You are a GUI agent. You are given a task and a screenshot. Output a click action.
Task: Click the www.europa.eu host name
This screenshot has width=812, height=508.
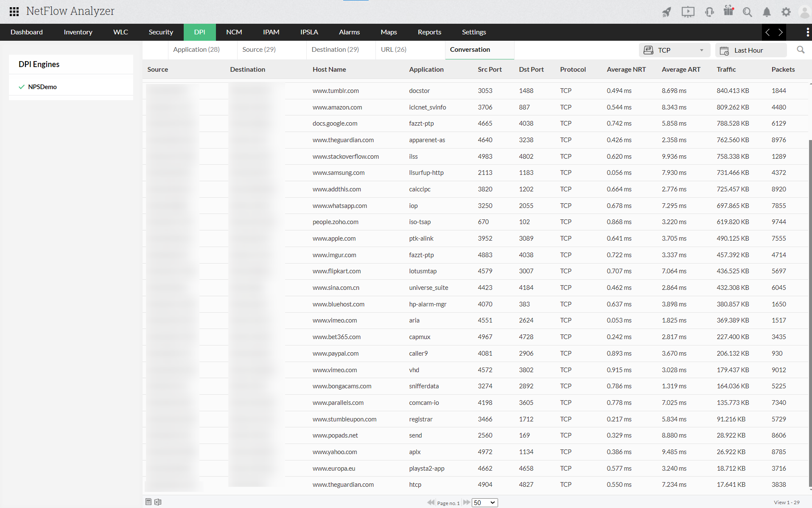[334, 469]
